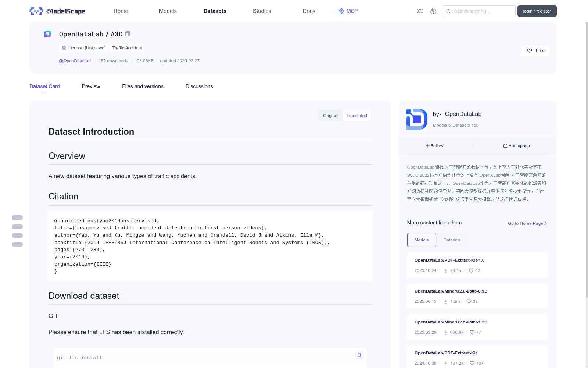Click the search magnifier icon
This screenshot has width=588, height=368.
tap(448, 11)
